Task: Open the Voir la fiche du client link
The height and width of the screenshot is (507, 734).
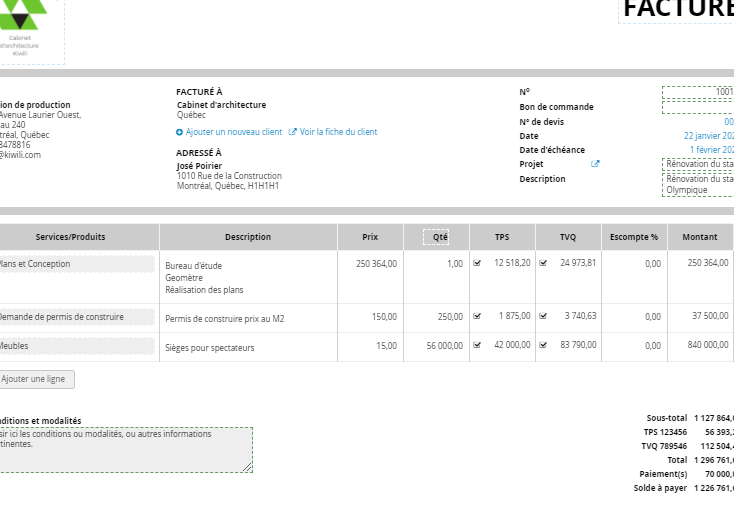Action: tap(338, 132)
